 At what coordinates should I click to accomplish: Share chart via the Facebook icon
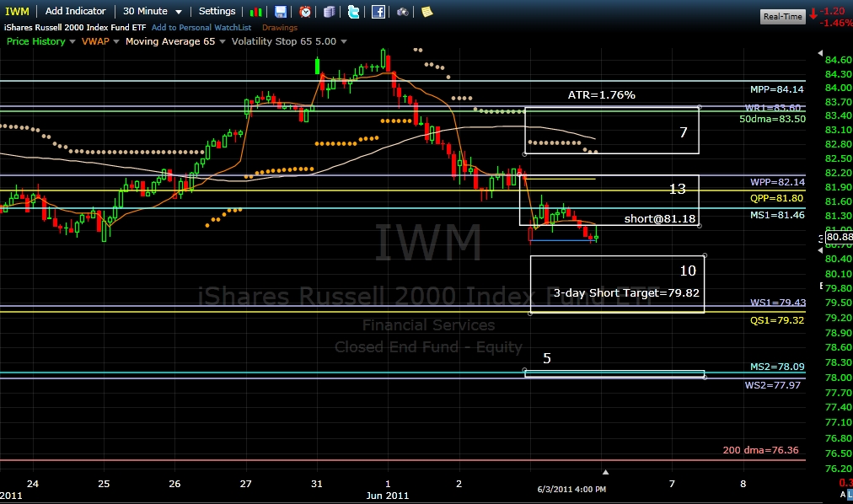pyautogui.click(x=378, y=12)
